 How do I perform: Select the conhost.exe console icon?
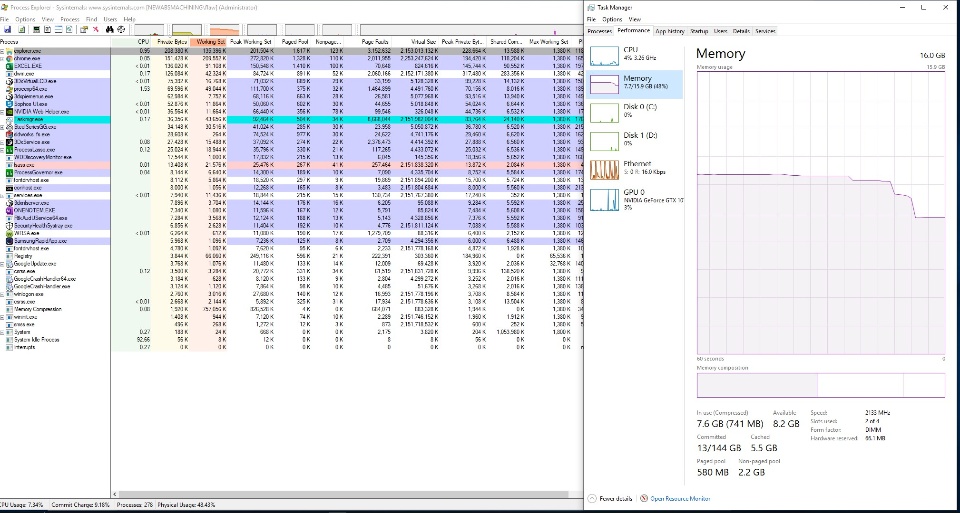[x=9, y=187]
